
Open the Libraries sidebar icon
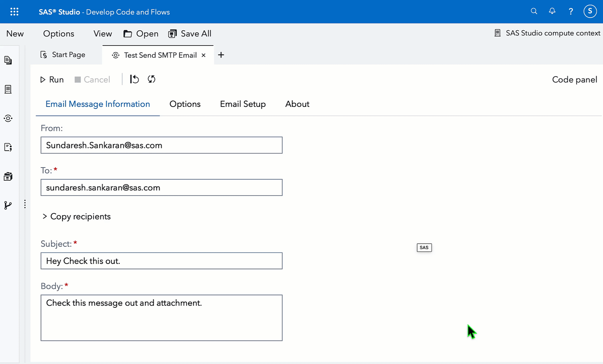(8, 176)
